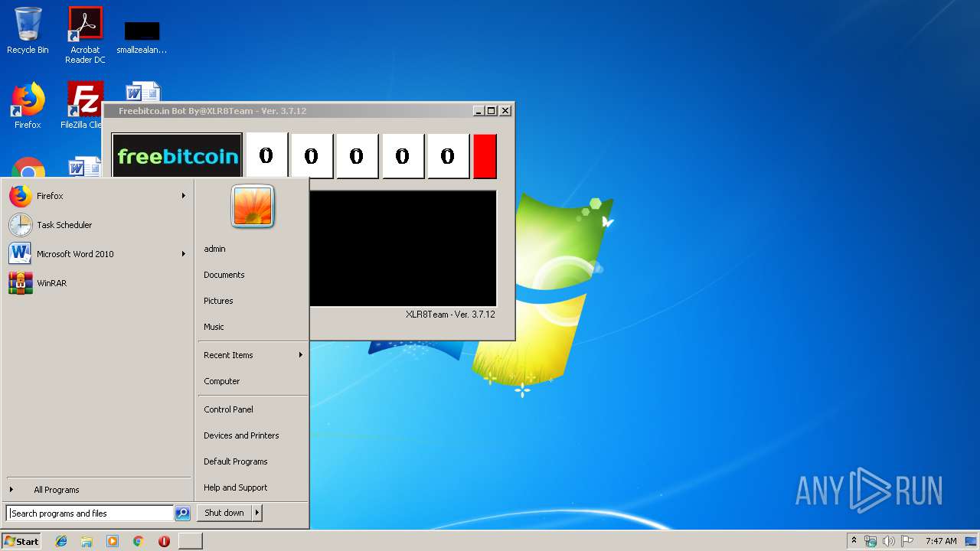Open Firefox from the Start menu list
The image size is (980, 551).
[x=98, y=196]
